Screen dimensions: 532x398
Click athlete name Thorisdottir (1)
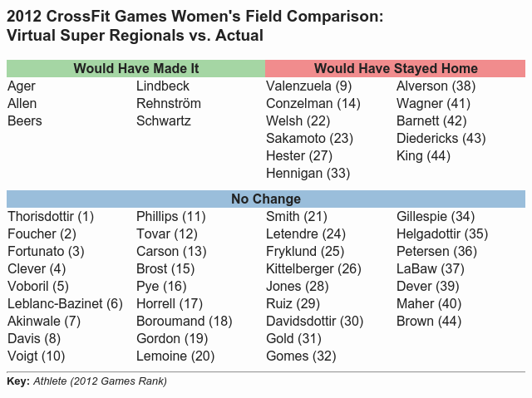coord(50,217)
